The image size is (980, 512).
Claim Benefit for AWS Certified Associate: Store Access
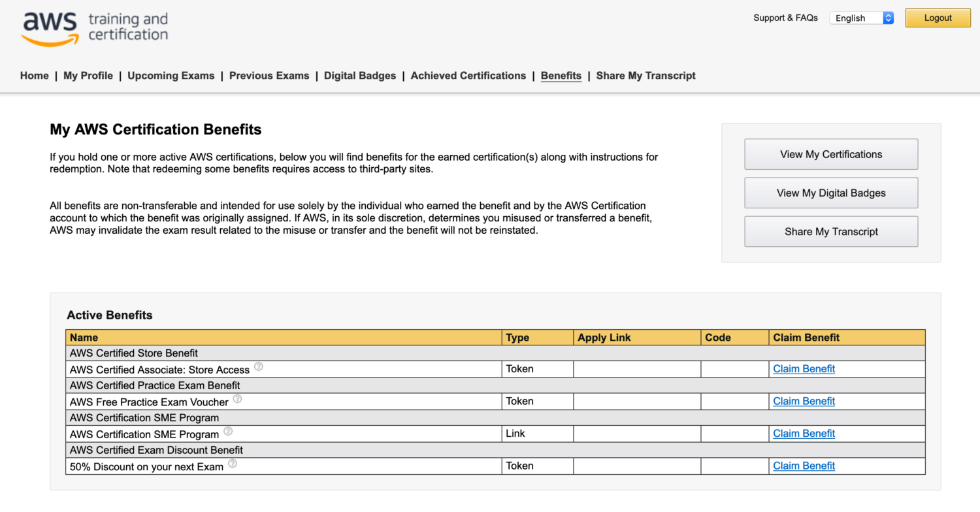tap(804, 369)
